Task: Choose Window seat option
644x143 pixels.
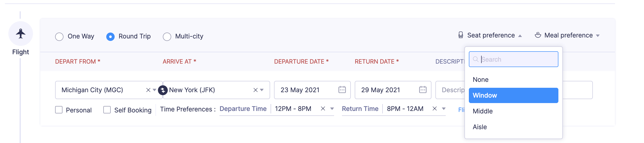Action: pyautogui.click(x=513, y=95)
